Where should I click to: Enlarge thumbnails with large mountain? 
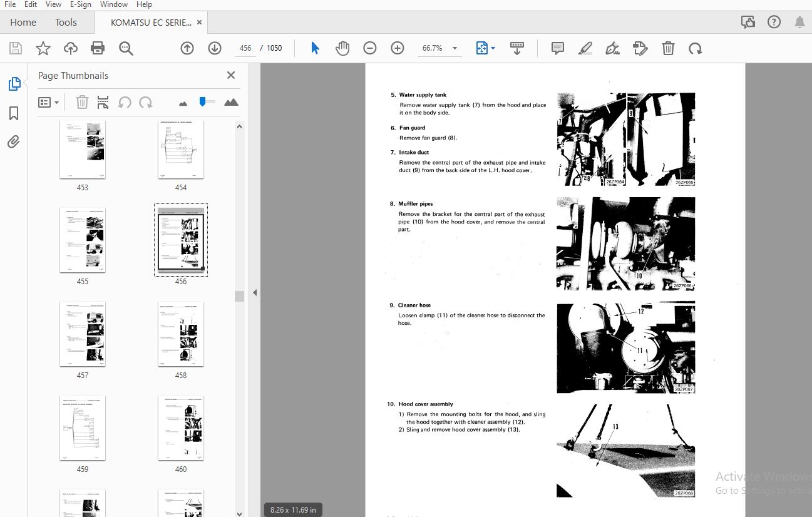tap(231, 102)
